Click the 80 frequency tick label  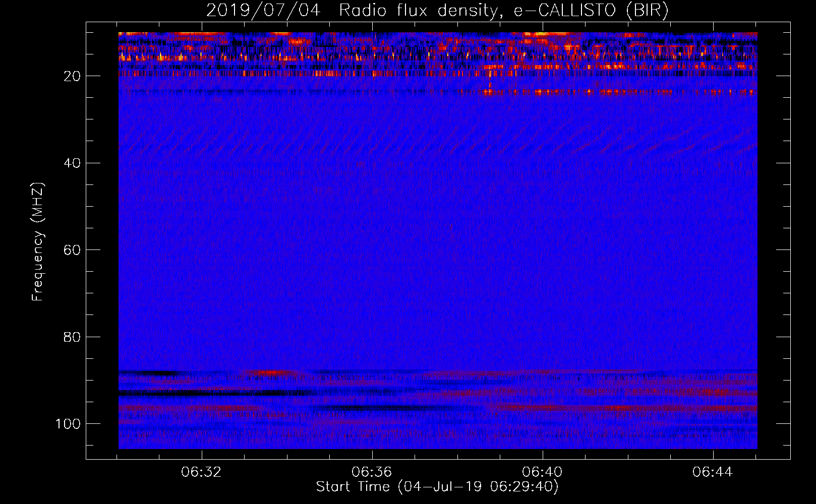coord(72,337)
